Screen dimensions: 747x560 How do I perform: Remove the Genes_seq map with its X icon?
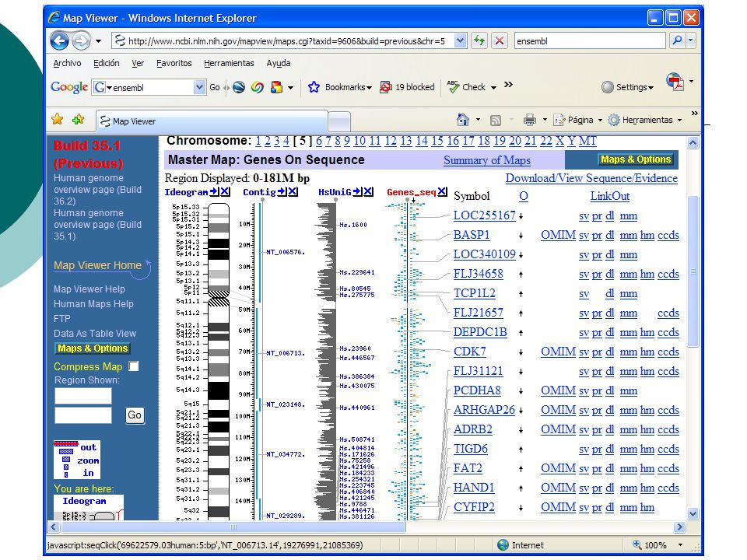coord(443,191)
